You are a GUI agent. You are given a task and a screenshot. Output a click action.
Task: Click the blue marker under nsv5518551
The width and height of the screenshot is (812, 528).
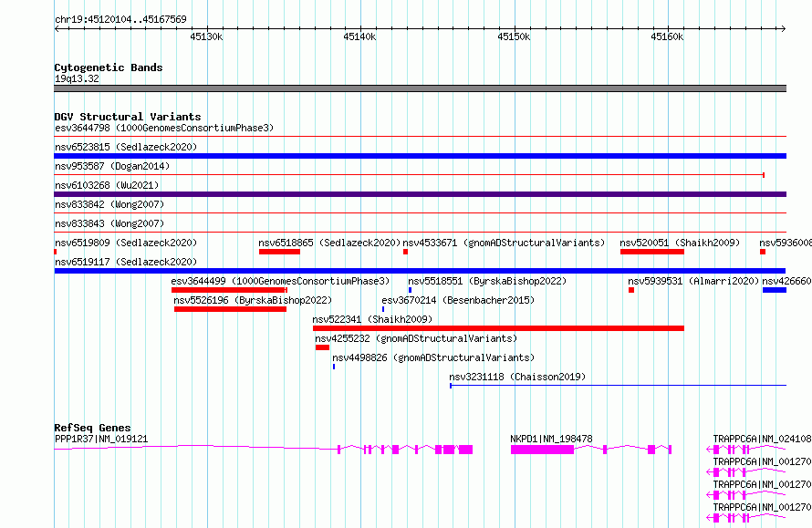pos(411,290)
